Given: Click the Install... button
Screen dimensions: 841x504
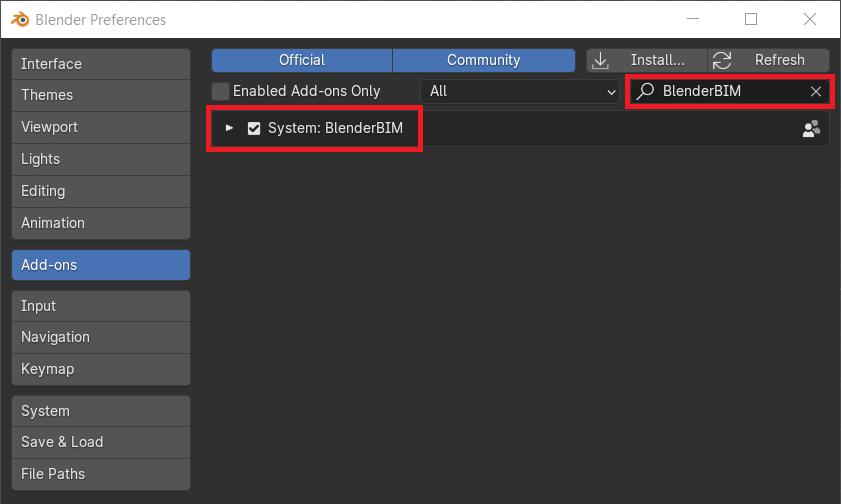Looking at the screenshot, I should tap(646, 60).
